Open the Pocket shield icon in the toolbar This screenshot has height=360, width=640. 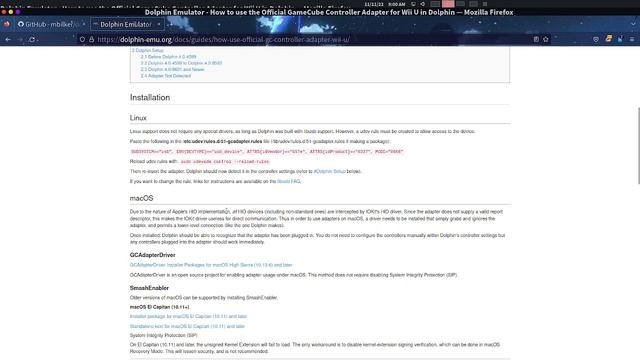point(596,40)
